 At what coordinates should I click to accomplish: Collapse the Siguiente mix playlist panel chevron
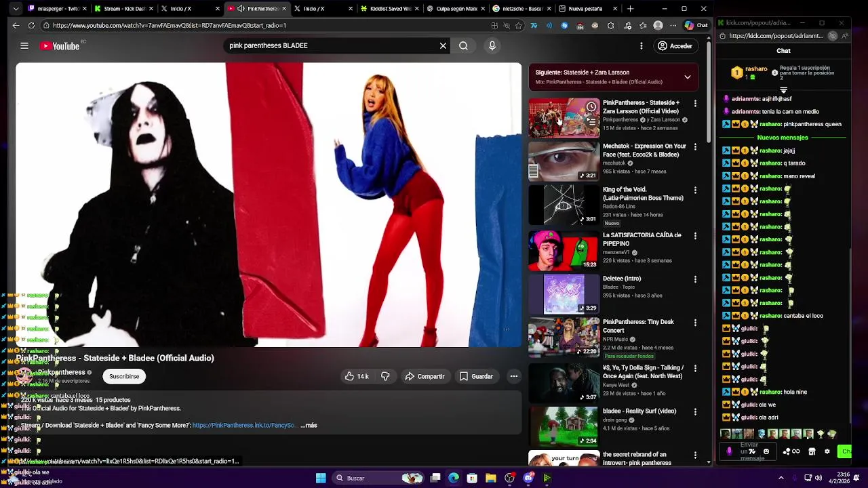pos(687,77)
